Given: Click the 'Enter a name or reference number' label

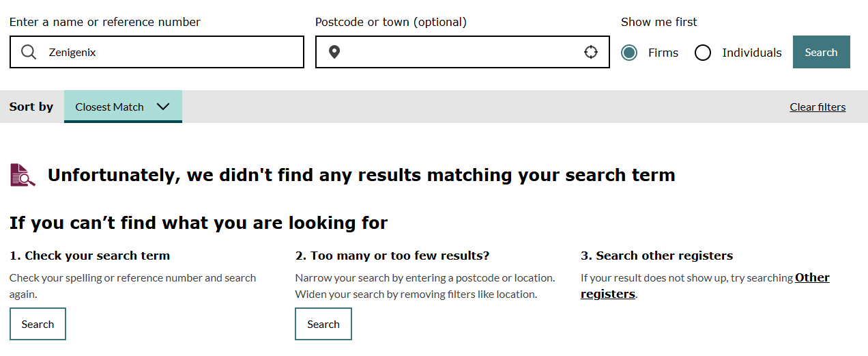Looking at the screenshot, I should (x=105, y=22).
